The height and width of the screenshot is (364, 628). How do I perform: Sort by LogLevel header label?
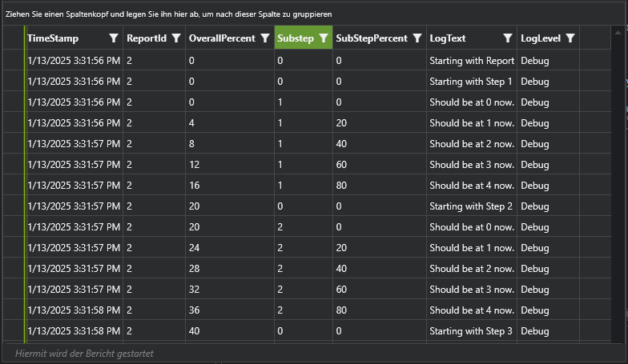[x=541, y=38]
